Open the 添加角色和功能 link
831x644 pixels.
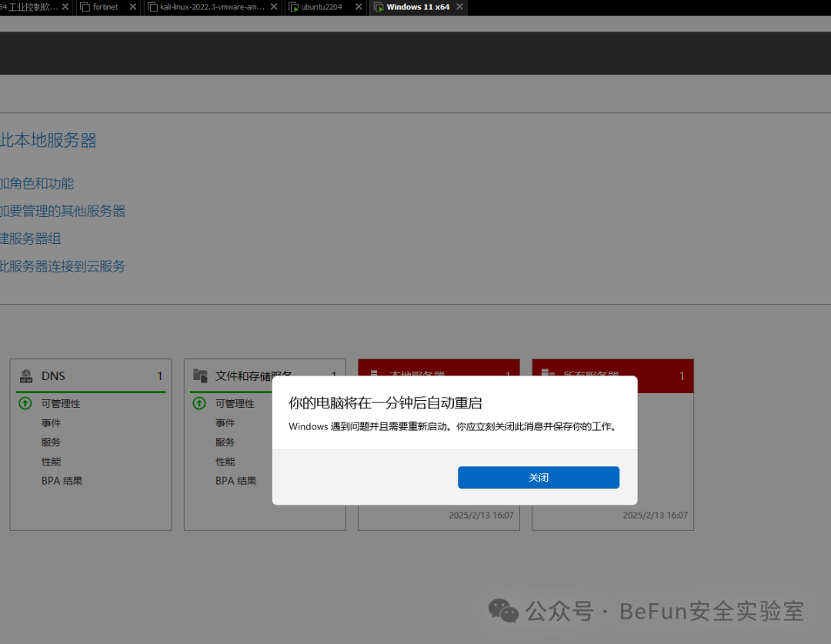(37, 183)
